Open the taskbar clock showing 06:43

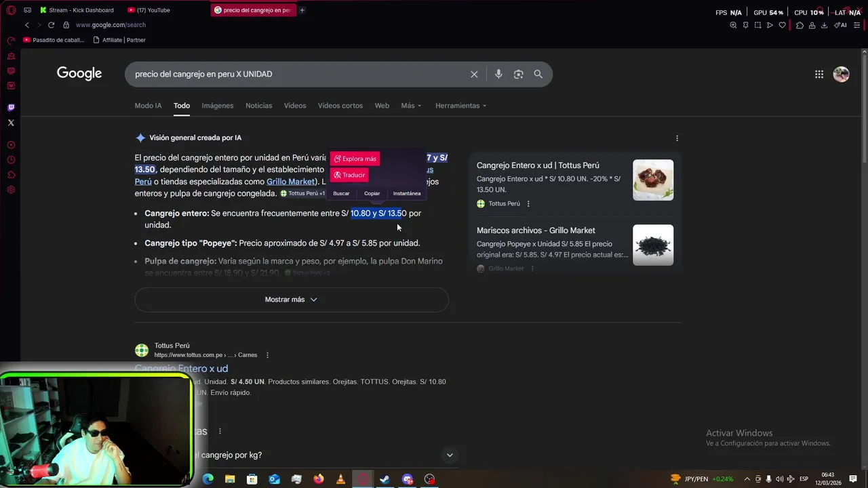[828, 479]
